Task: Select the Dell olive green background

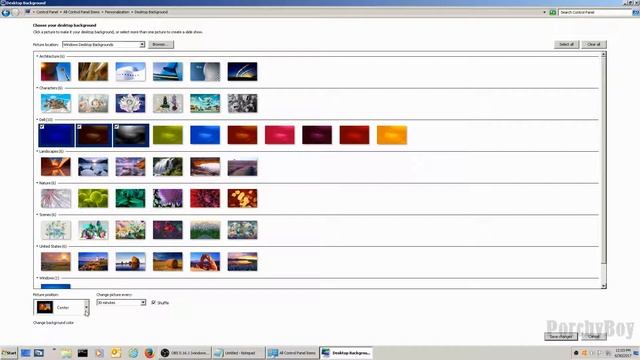Action: tap(168, 135)
